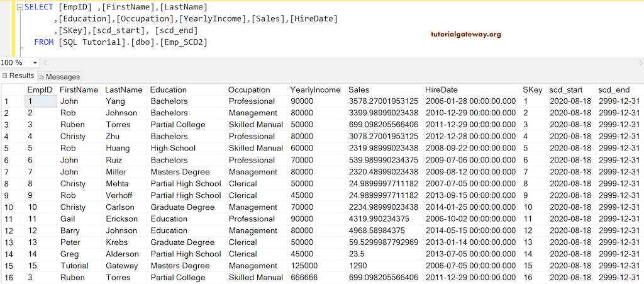Select the YearlyIncome column header
This screenshot has width=644, height=284.
click(x=316, y=89)
